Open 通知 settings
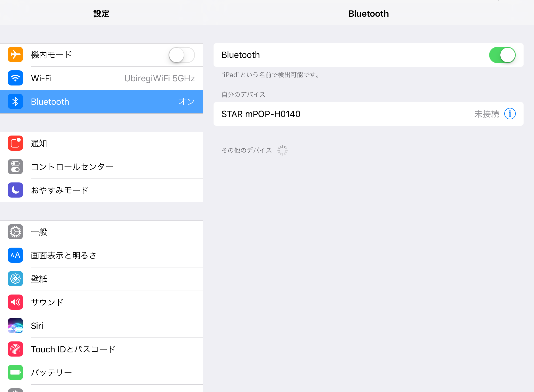This screenshot has height=392, width=534. [101, 143]
